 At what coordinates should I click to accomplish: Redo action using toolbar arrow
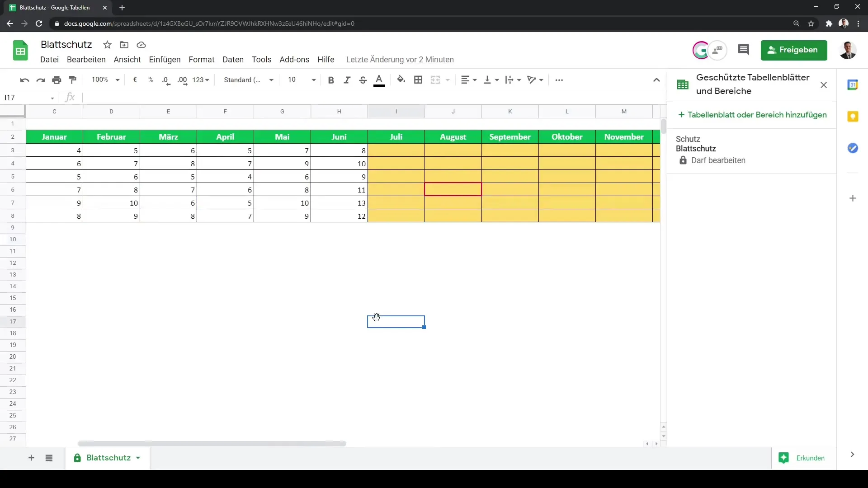click(41, 80)
